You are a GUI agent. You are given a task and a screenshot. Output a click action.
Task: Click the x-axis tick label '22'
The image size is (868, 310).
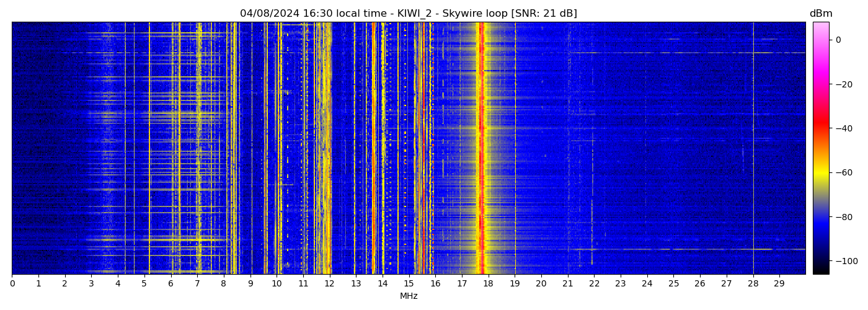click(x=594, y=283)
